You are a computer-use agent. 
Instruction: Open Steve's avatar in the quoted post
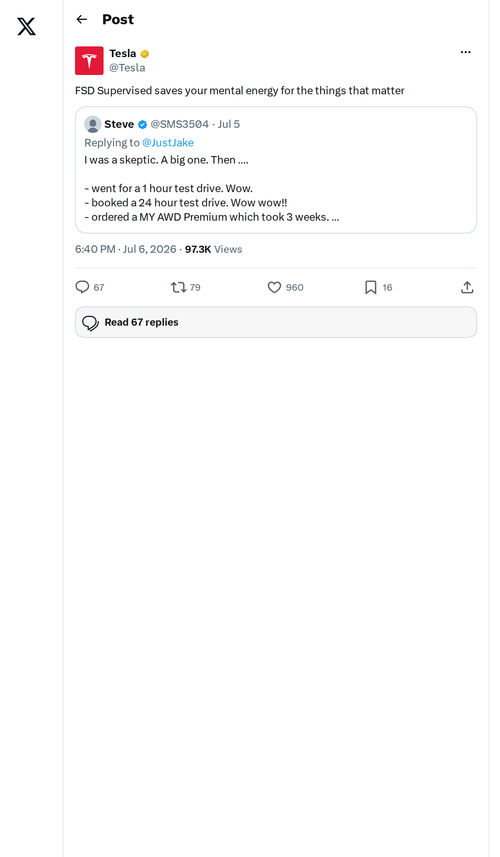click(x=93, y=124)
